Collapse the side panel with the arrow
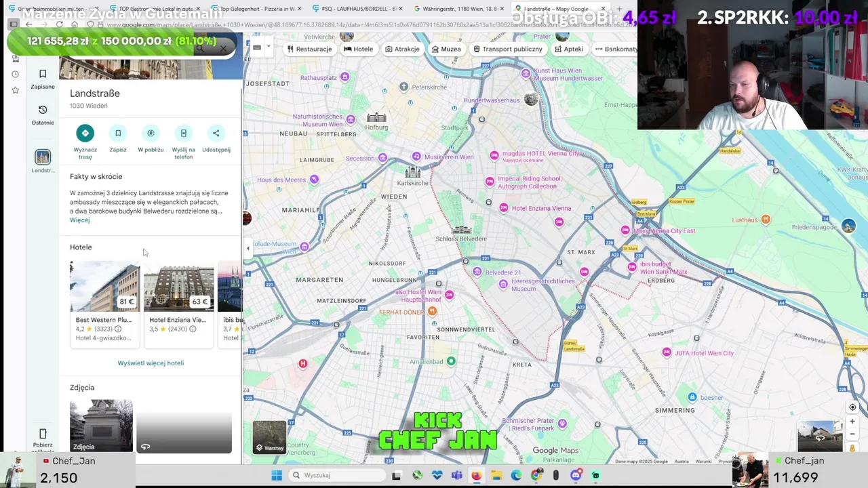The image size is (868, 488). tap(248, 248)
